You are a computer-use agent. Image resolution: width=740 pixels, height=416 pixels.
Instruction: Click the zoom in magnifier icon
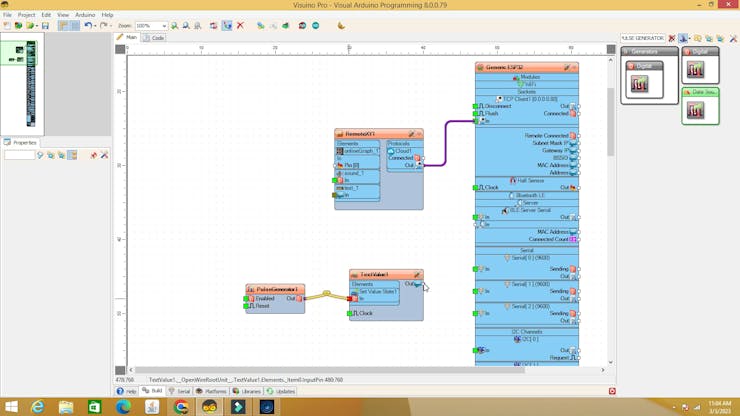click(x=175, y=25)
